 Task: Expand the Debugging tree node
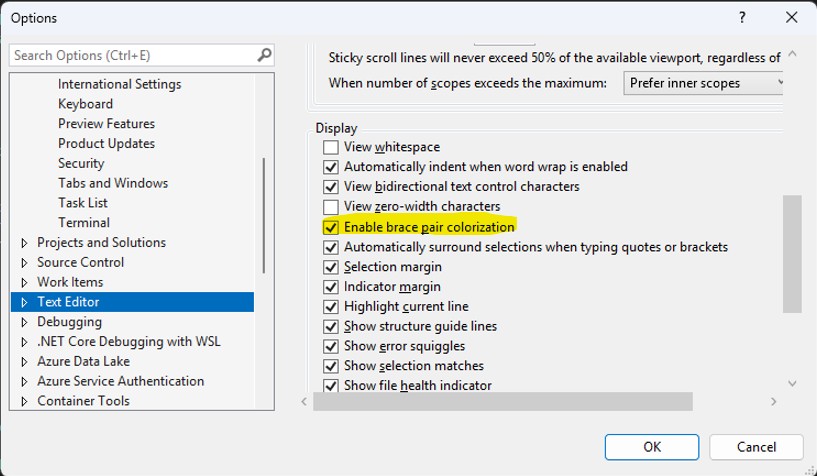pyautogui.click(x=25, y=322)
